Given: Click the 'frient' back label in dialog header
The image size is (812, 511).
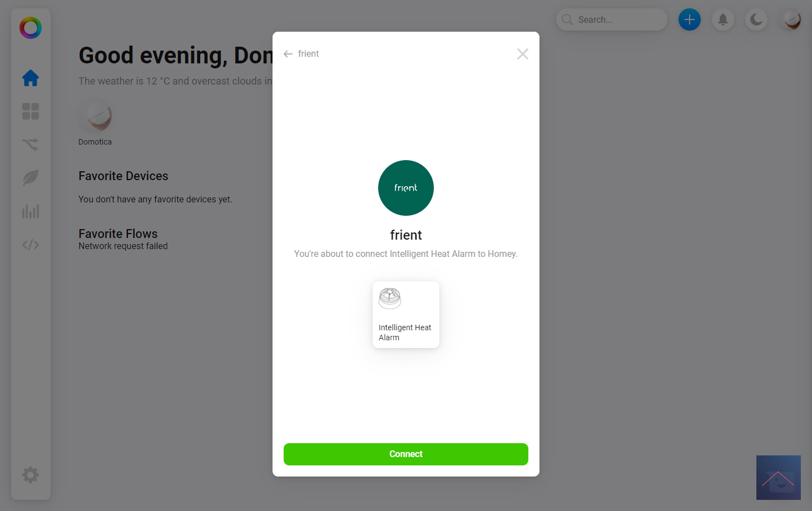Looking at the screenshot, I should 309,54.
